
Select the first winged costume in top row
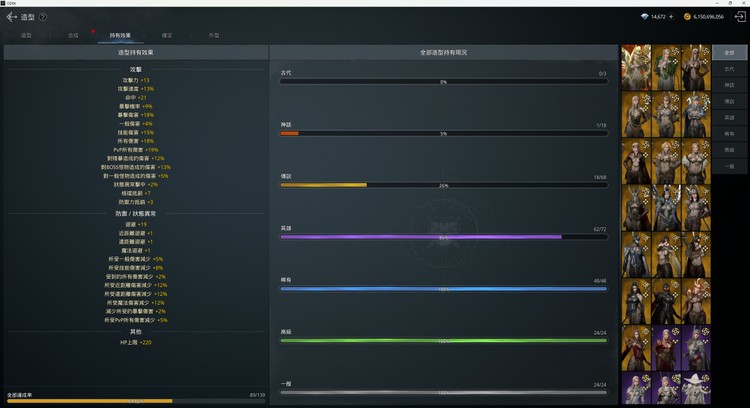pos(635,67)
